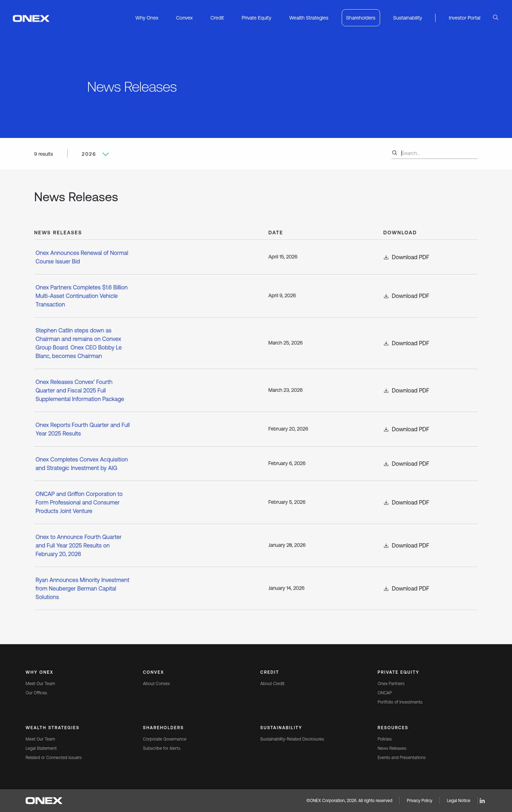Screen dimensions: 512x812
Task: Click download icon for February 5, 2026 release
Action: [x=386, y=503]
